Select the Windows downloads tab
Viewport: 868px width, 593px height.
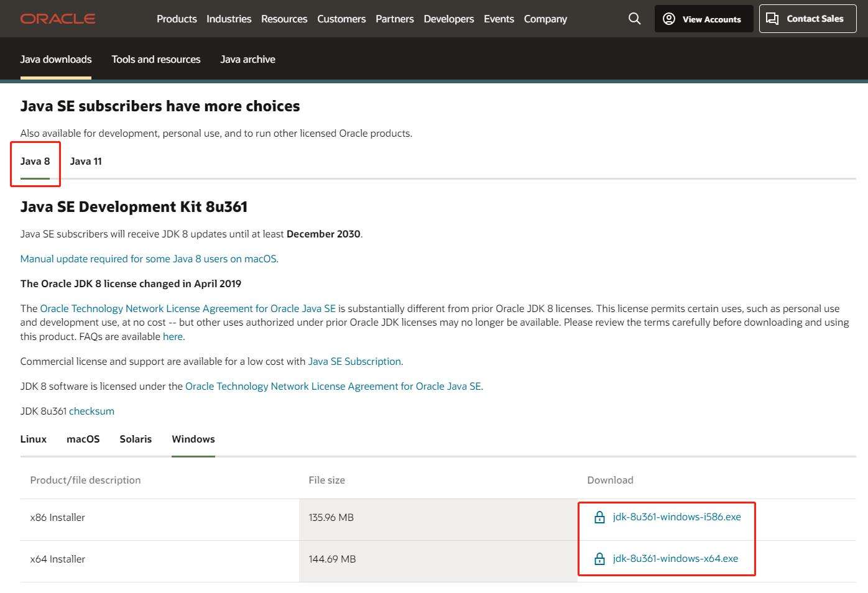(x=193, y=439)
